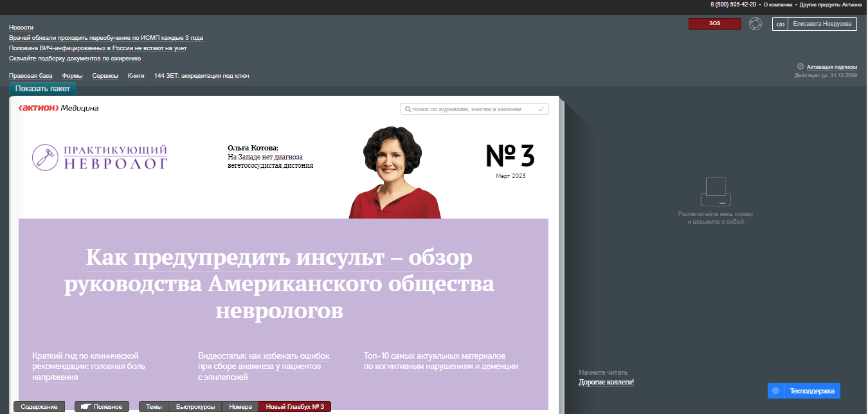Open Видеостатья about анамнез при эпилепсии
Image resolution: width=868 pixels, height=414 pixels.
[264, 366]
